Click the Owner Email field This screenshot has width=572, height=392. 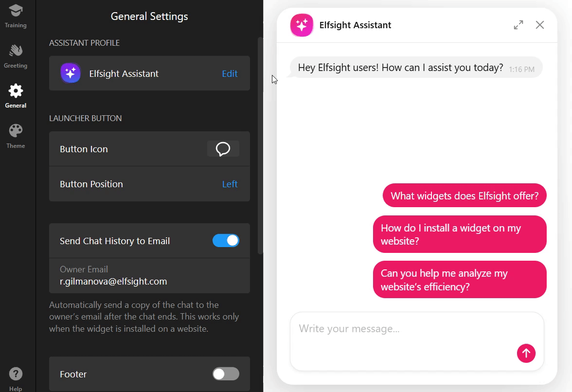point(150,276)
